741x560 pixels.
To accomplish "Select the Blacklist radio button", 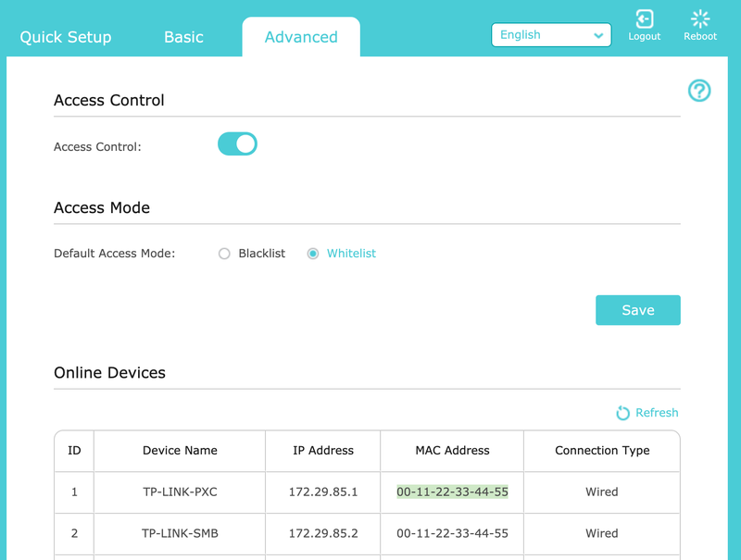I will 224,254.
